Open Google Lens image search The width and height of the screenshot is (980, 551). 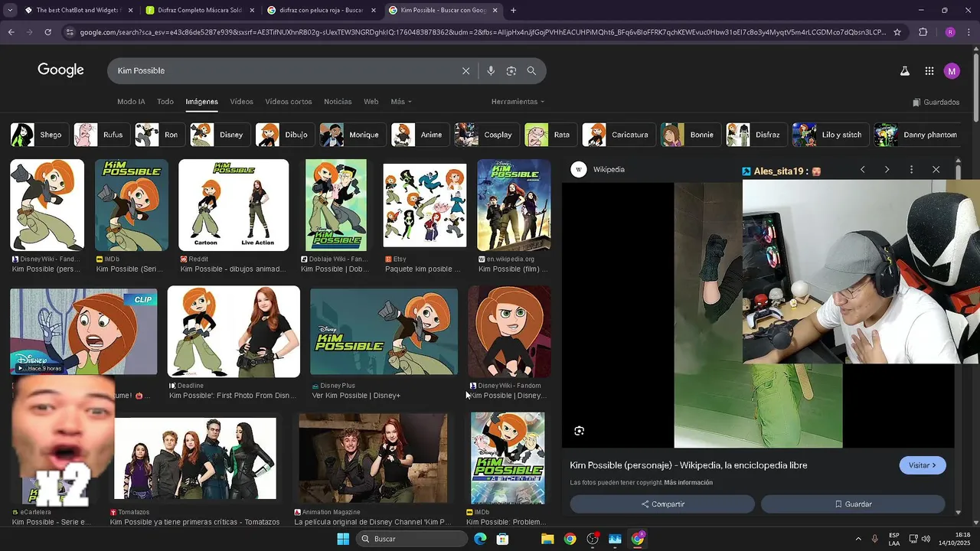pos(511,70)
